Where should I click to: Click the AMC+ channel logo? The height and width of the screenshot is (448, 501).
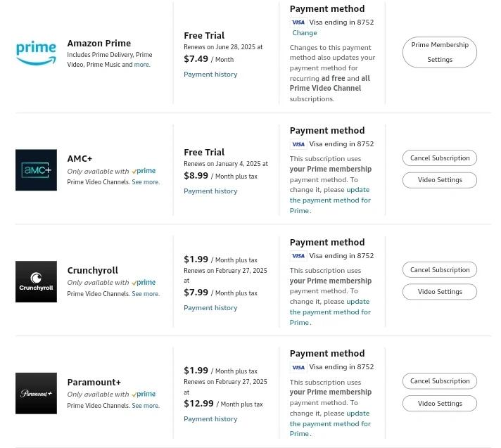(x=36, y=170)
